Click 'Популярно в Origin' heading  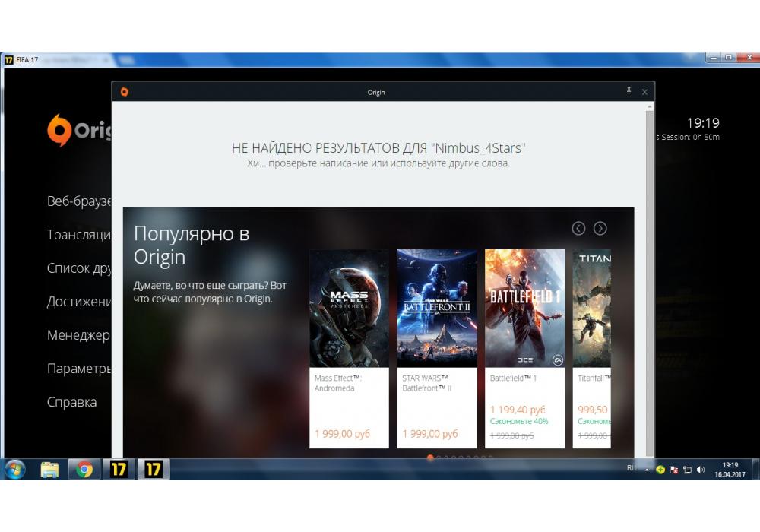pos(192,245)
